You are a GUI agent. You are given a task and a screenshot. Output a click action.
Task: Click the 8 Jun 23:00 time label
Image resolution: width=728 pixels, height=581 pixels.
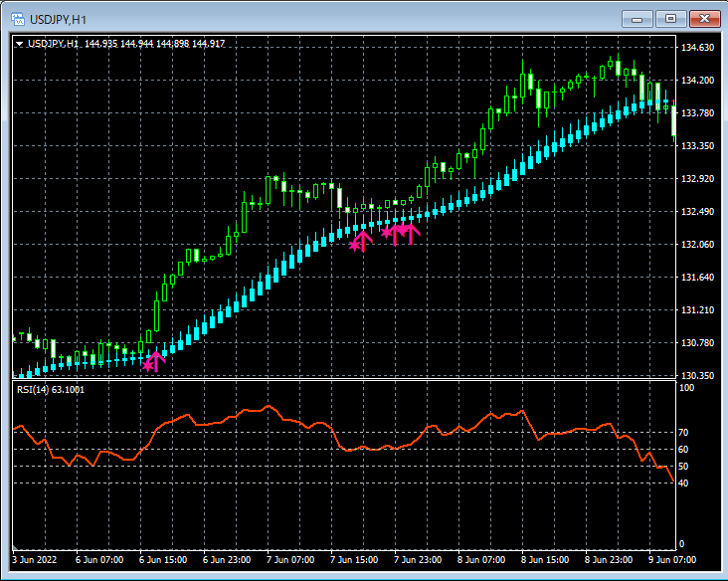[609, 560]
